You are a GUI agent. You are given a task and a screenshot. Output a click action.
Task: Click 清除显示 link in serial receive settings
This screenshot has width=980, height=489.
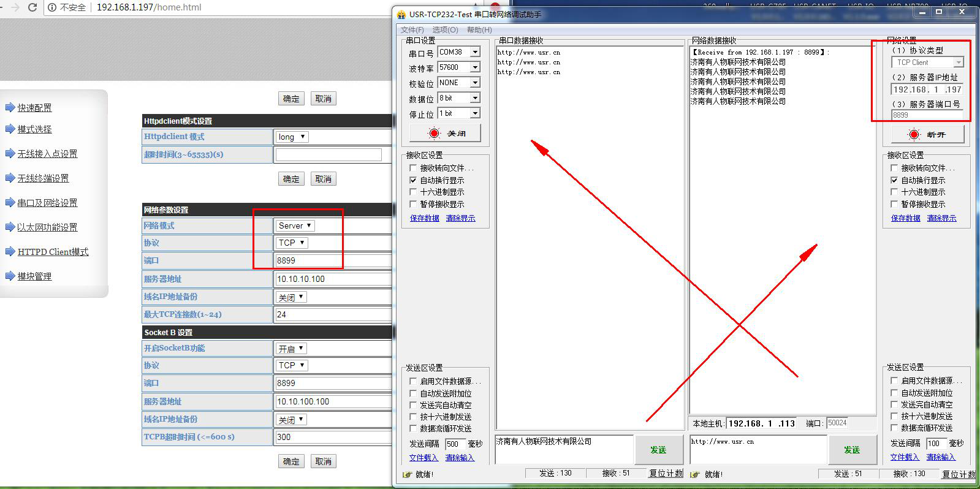[x=460, y=218]
